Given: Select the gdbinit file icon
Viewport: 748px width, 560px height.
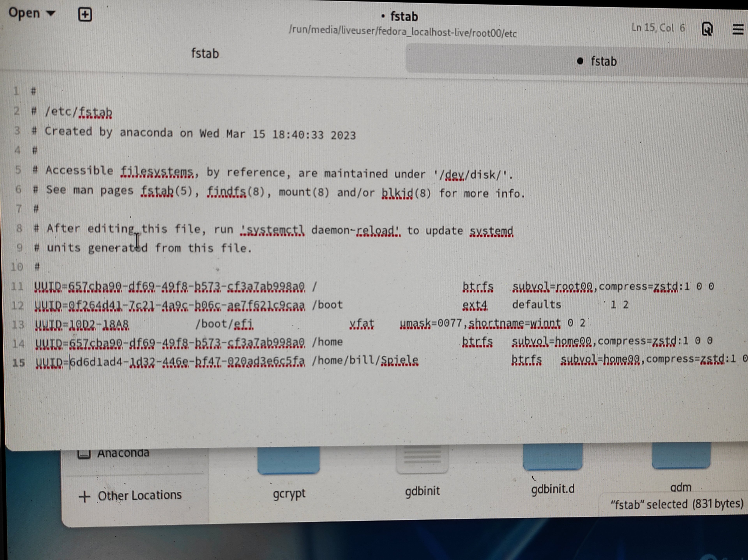Looking at the screenshot, I should pos(422,459).
